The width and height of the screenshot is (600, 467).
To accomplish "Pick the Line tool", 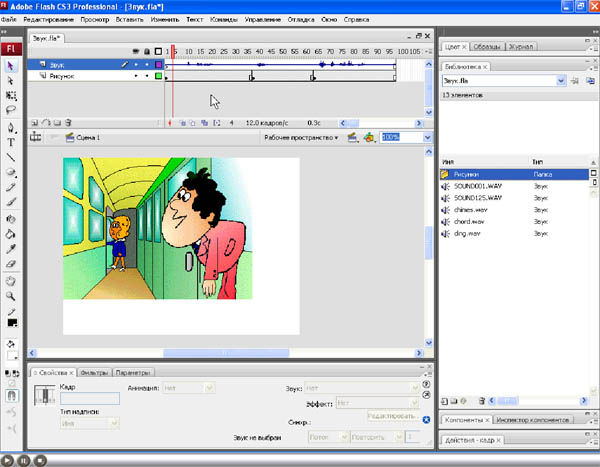I will tap(11, 157).
